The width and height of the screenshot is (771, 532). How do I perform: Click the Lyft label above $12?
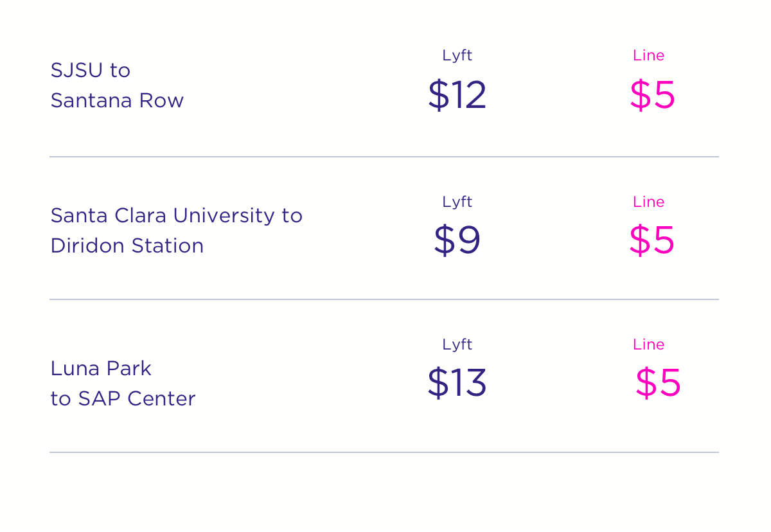point(457,56)
